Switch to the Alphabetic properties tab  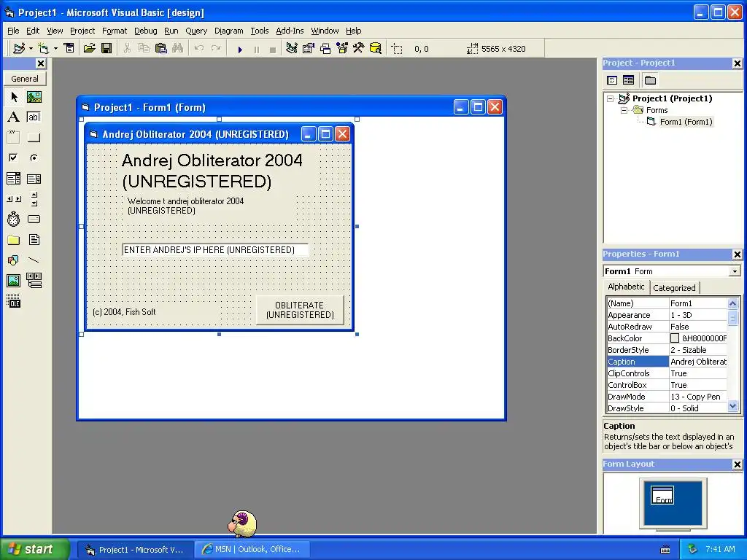click(x=626, y=286)
